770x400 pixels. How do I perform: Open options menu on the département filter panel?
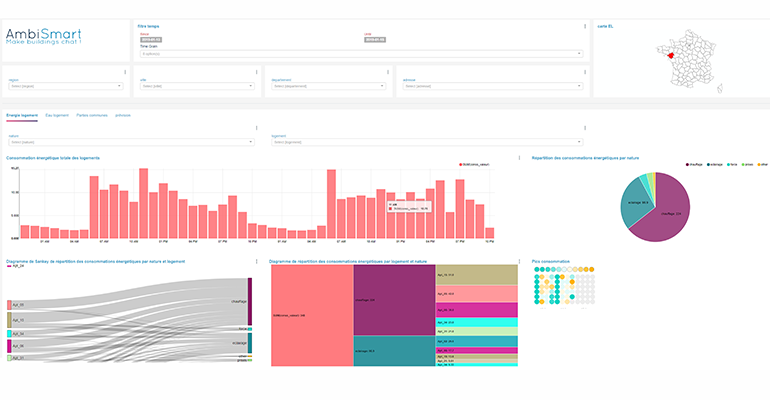388,72
